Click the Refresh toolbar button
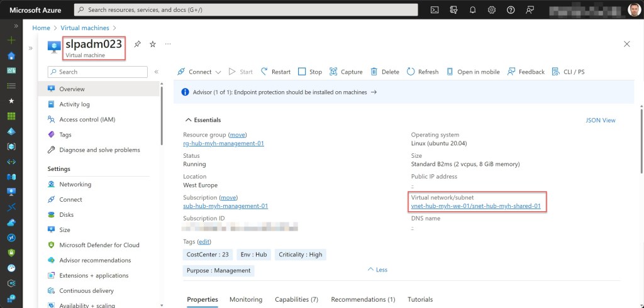The width and height of the screenshot is (644, 308). [x=423, y=72]
